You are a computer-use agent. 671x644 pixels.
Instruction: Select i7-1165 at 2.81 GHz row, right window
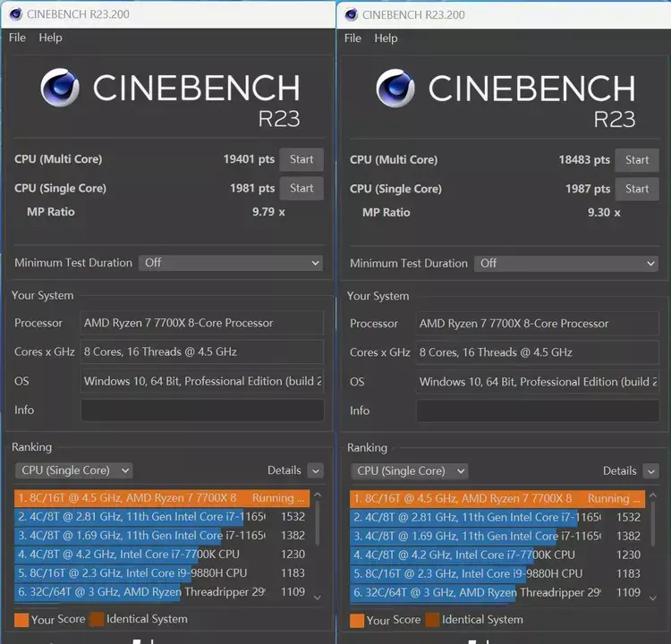click(497, 518)
